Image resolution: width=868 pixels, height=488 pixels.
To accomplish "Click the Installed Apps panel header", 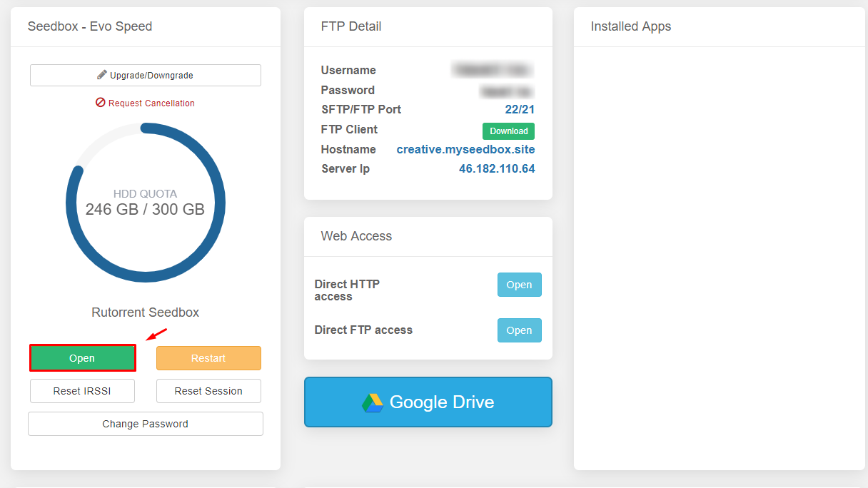I will pyautogui.click(x=630, y=26).
